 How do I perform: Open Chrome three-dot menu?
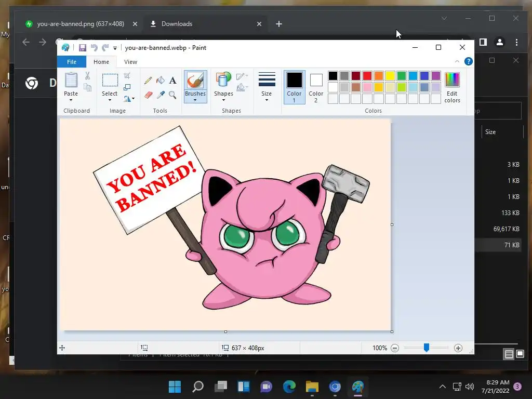(x=516, y=42)
